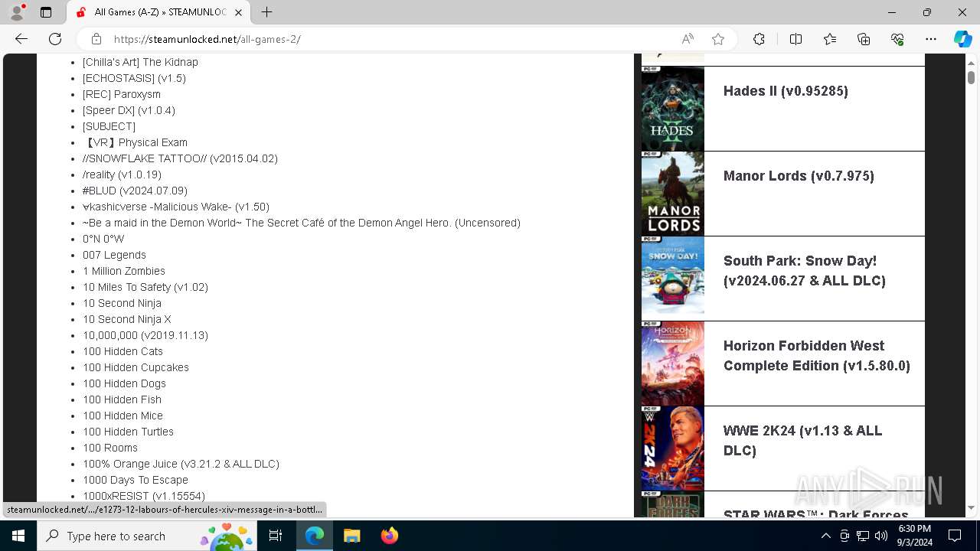Open the Hades II (v0.95285) title link
The image size is (980, 551).
[x=786, y=91]
